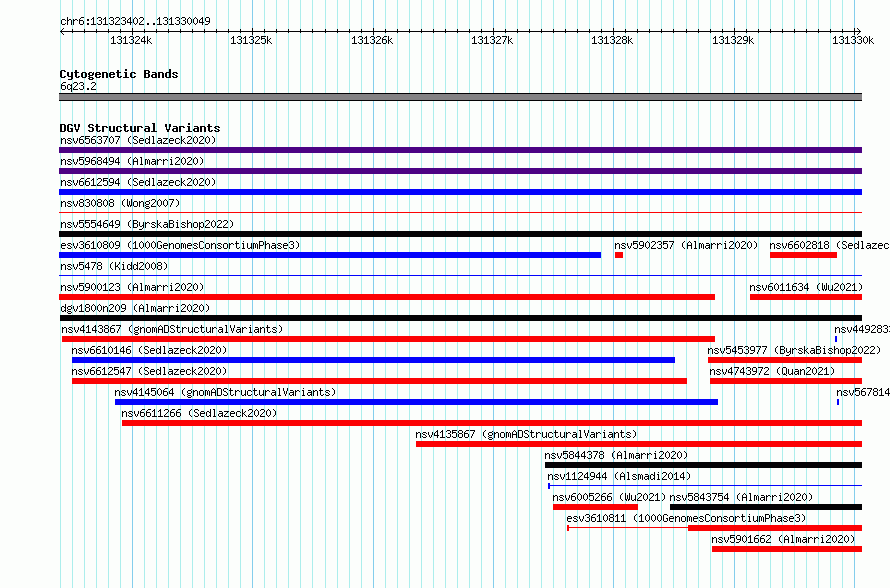This screenshot has height=588, width=890.
Task: Click the black nsv5554649 variant bar
Action: click(460, 234)
